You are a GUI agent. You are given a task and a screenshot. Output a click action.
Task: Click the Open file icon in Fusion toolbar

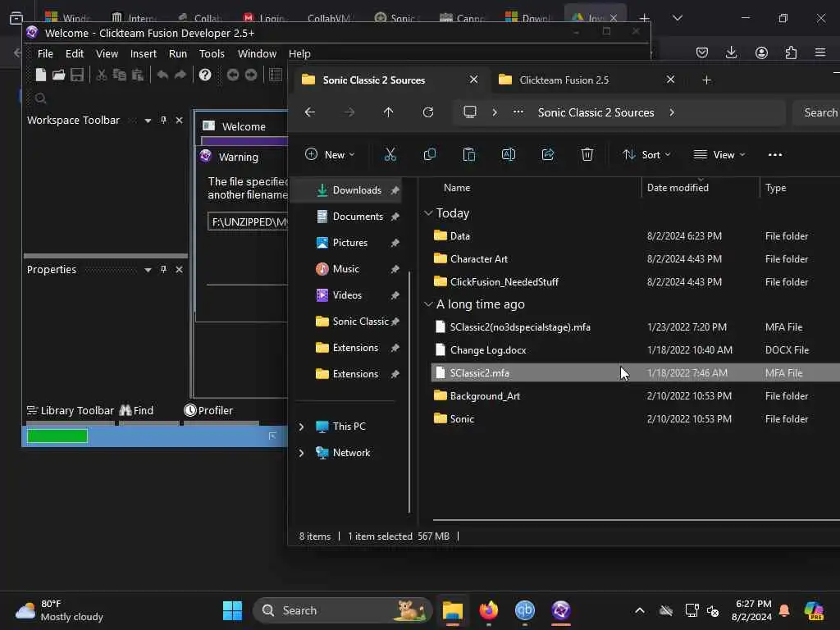(x=58, y=75)
